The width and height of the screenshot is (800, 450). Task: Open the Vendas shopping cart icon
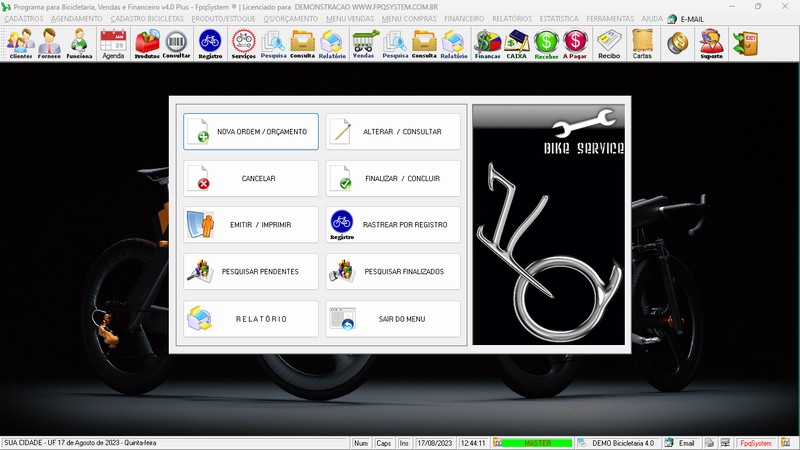(364, 44)
